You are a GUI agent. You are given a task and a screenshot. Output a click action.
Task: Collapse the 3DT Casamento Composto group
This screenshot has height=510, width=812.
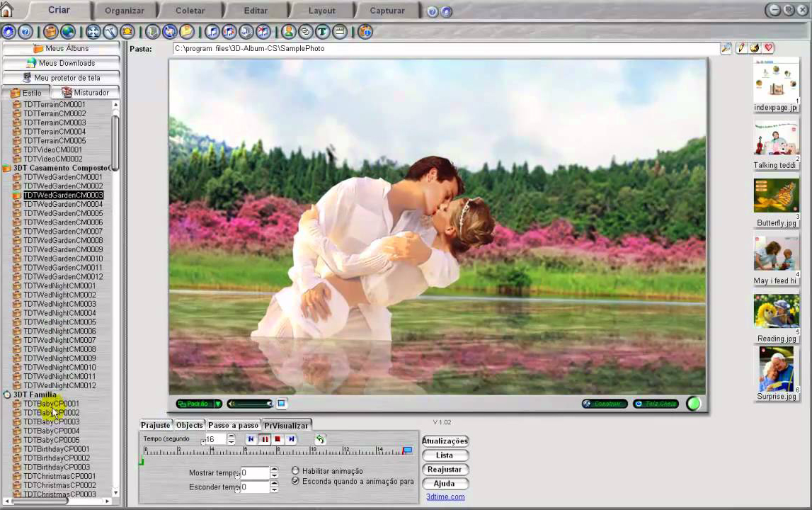(6, 168)
